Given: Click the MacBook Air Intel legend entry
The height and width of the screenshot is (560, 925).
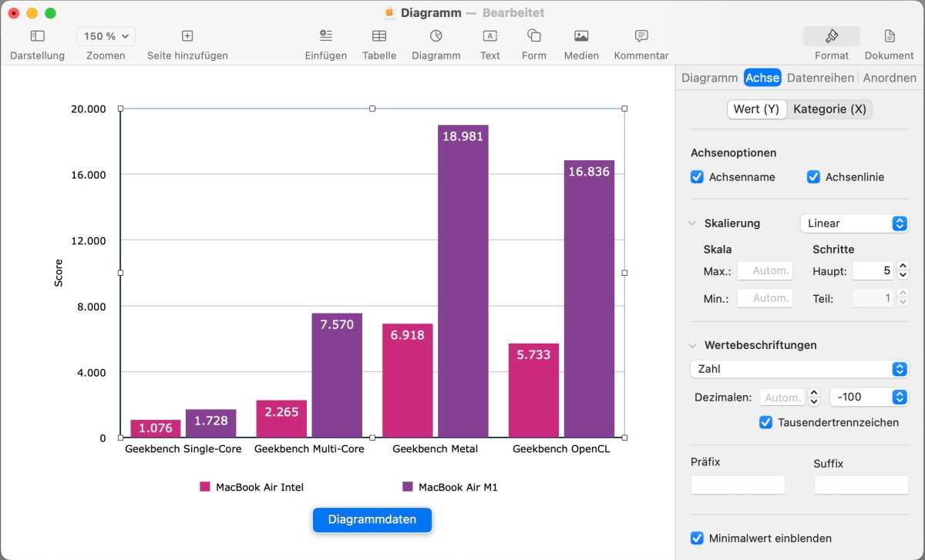Looking at the screenshot, I should tap(251, 487).
